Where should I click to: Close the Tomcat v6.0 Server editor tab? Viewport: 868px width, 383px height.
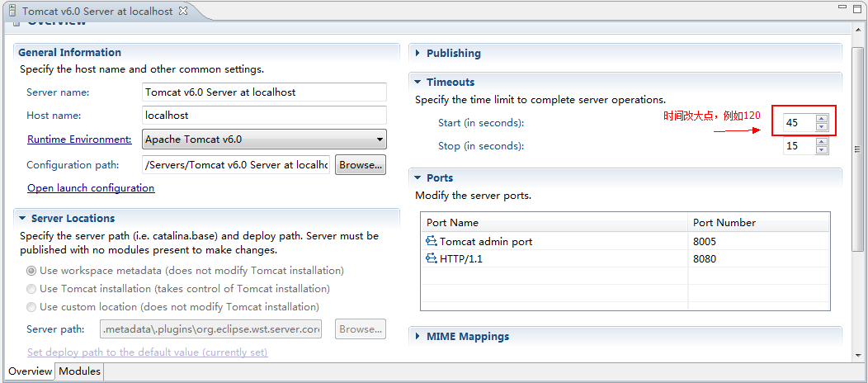point(184,11)
